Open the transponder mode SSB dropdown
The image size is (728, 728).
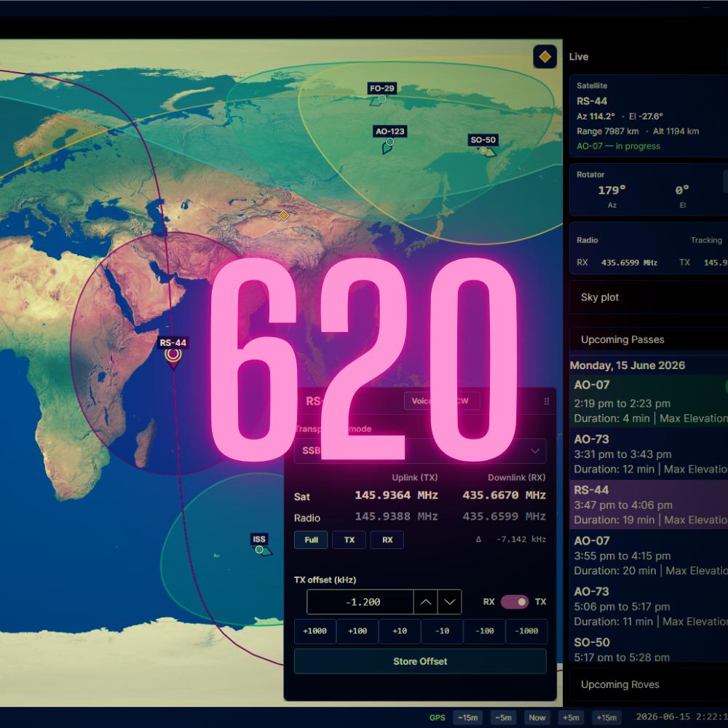[420, 451]
